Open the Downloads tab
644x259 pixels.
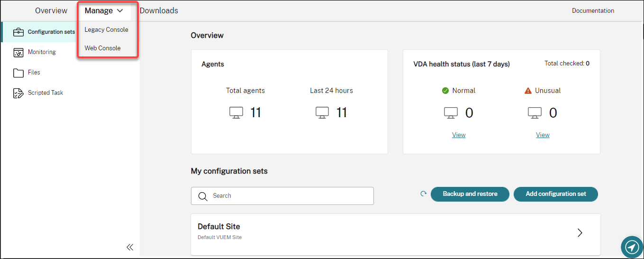click(159, 10)
